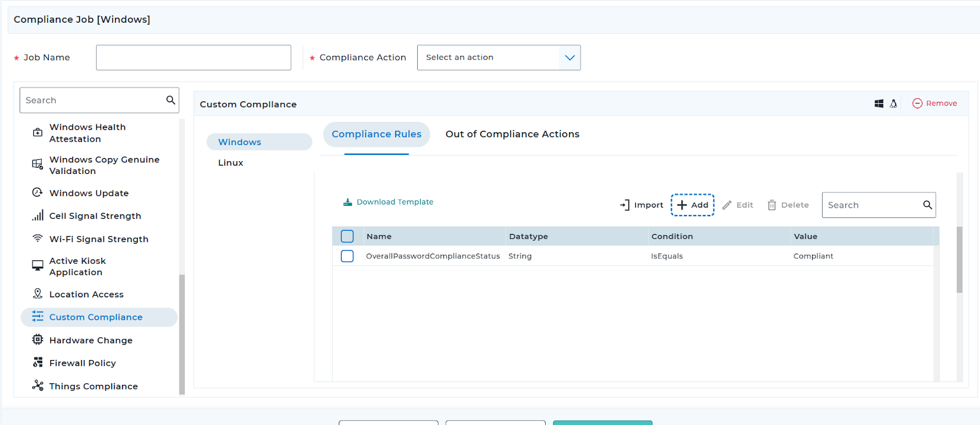Click the Firewall Policy icon
The width and height of the screenshot is (980, 425).
click(37, 363)
